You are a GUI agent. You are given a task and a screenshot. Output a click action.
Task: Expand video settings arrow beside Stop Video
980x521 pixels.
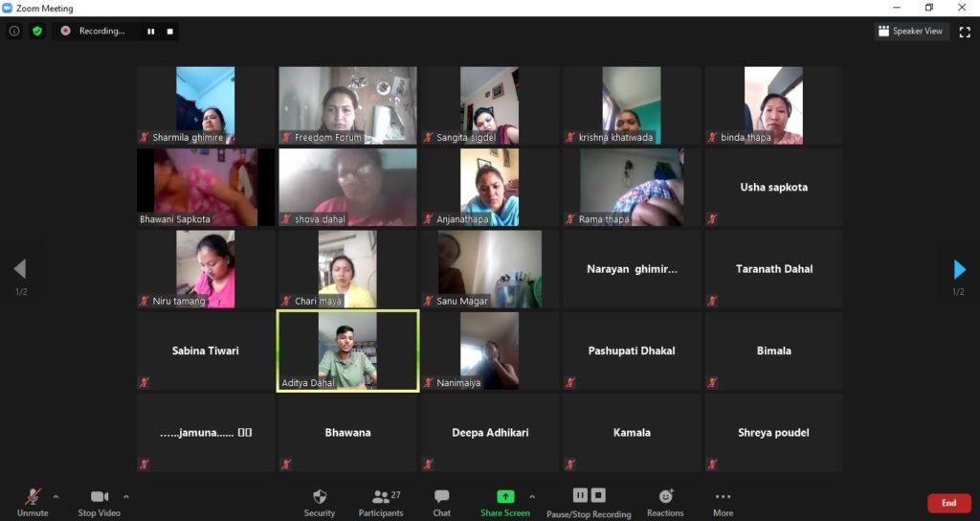(126, 496)
